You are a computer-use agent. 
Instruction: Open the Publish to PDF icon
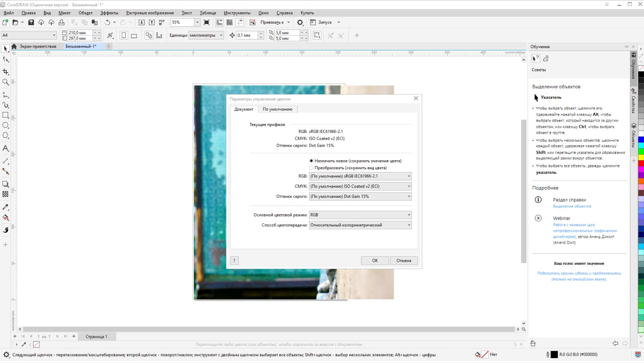pyautogui.click(x=161, y=22)
